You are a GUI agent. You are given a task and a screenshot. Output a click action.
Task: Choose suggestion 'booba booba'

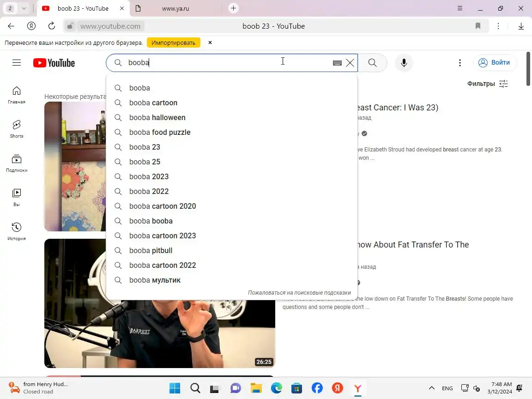coord(232,221)
